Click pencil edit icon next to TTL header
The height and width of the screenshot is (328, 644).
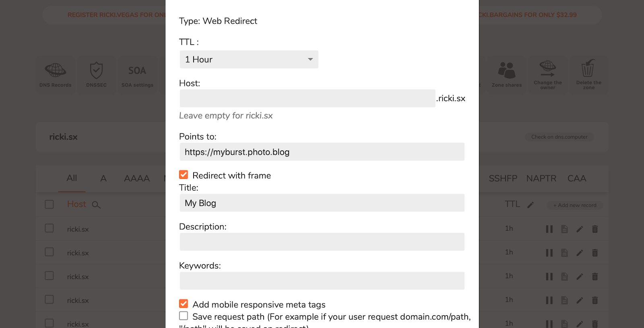pyautogui.click(x=530, y=205)
